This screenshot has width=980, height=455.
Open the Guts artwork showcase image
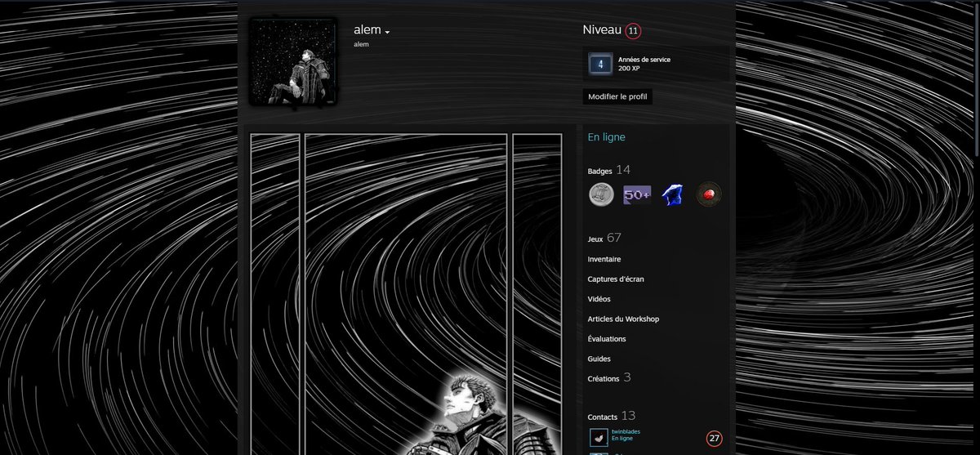[x=406, y=294]
